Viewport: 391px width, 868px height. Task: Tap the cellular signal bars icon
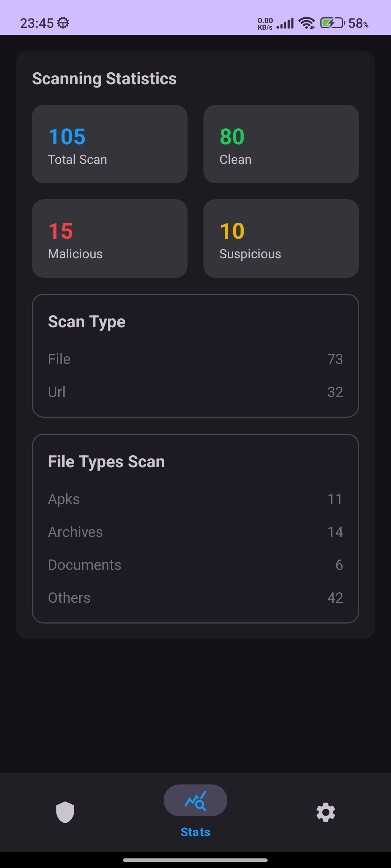point(285,24)
